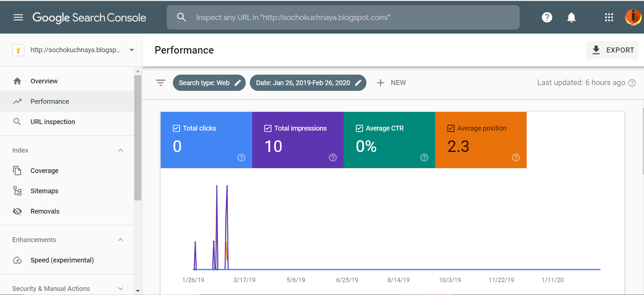Open the Help question mark icon
644x295 pixels.
pos(547,17)
